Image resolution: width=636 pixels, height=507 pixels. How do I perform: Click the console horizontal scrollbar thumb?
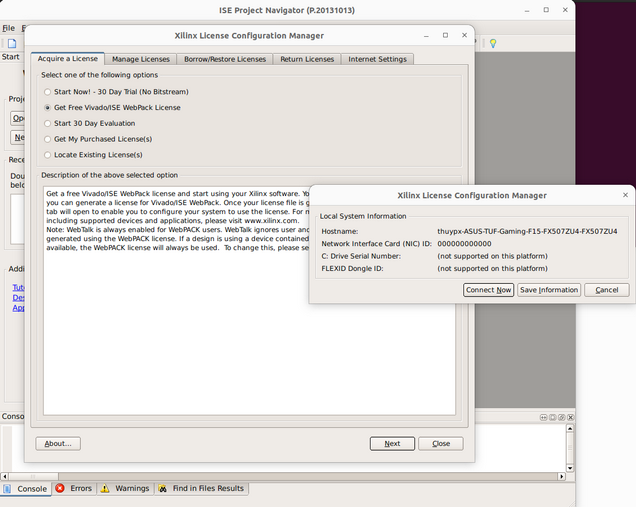[x=33, y=476]
